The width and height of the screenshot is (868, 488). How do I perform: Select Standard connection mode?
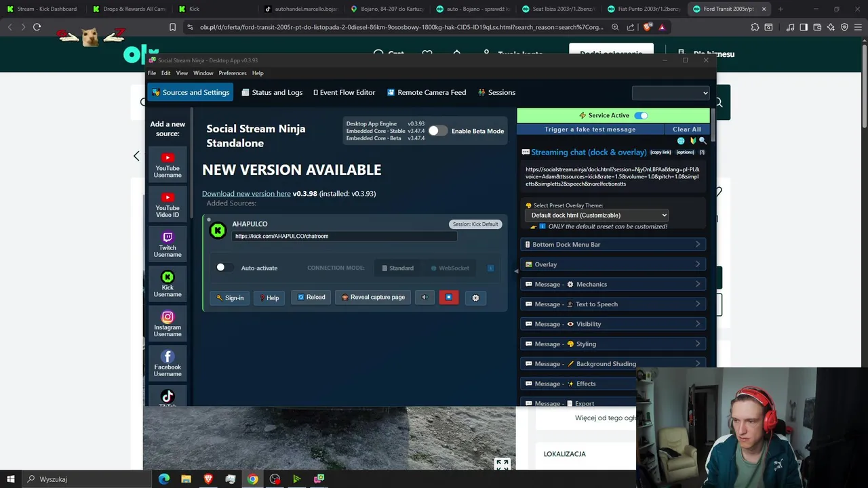pyautogui.click(x=397, y=268)
